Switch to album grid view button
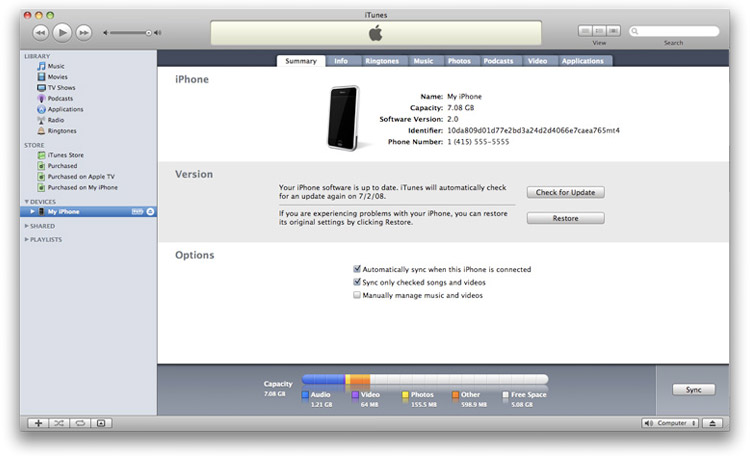Image resolution: width=750 pixels, height=456 pixels. pyautogui.click(x=599, y=31)
